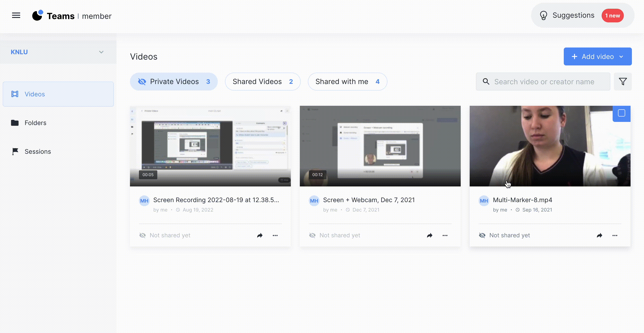This screenshot has width=644, height=333.
Task: Open more options on Screen Recording video
Action: [275, 235]
